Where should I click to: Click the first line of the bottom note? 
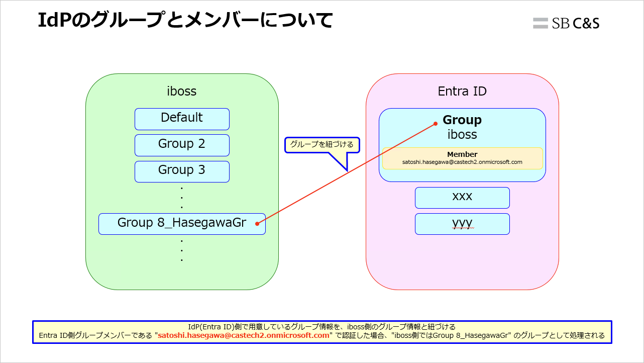321,327
